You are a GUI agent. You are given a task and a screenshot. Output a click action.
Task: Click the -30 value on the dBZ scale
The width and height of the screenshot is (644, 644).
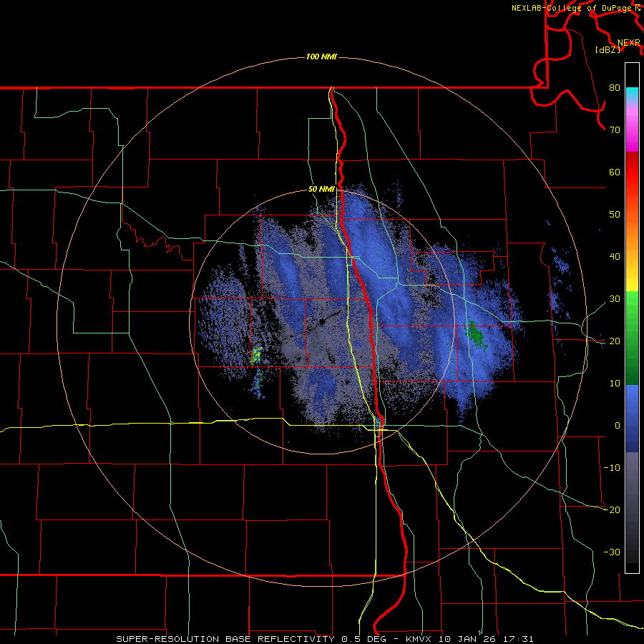[612, 552]
